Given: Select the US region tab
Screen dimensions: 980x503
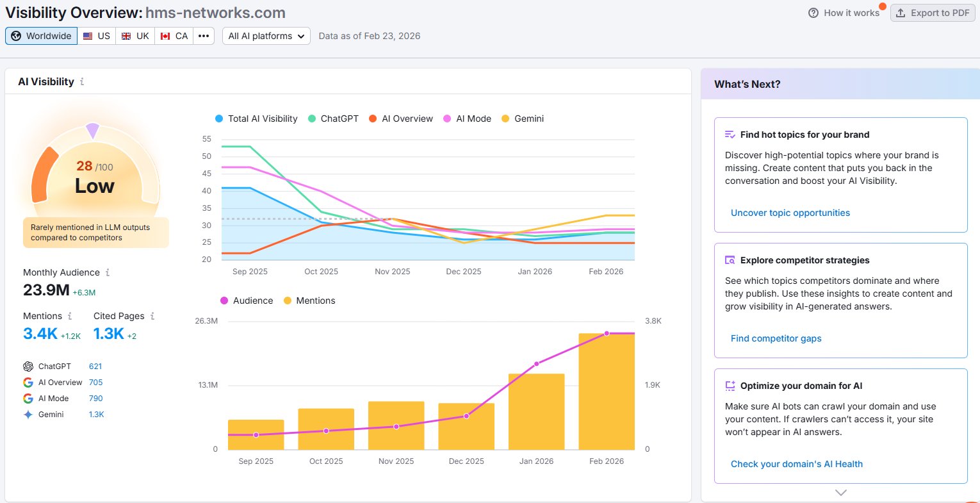Looking at the screenshot, I should [97, 36].
